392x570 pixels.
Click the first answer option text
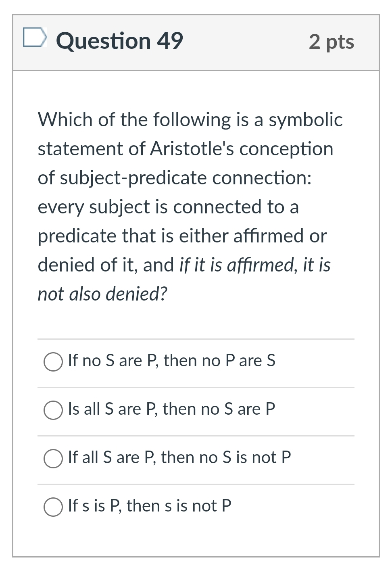click(x=172, y=361)
